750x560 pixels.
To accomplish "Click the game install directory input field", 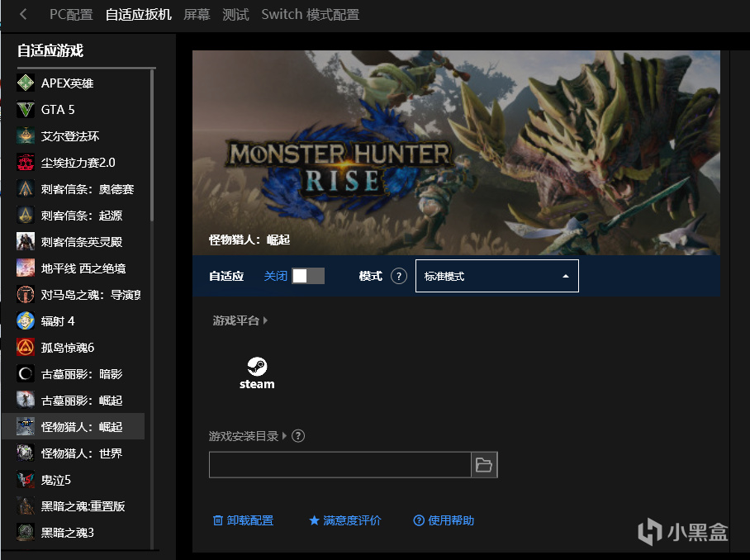I will (340, 465).
